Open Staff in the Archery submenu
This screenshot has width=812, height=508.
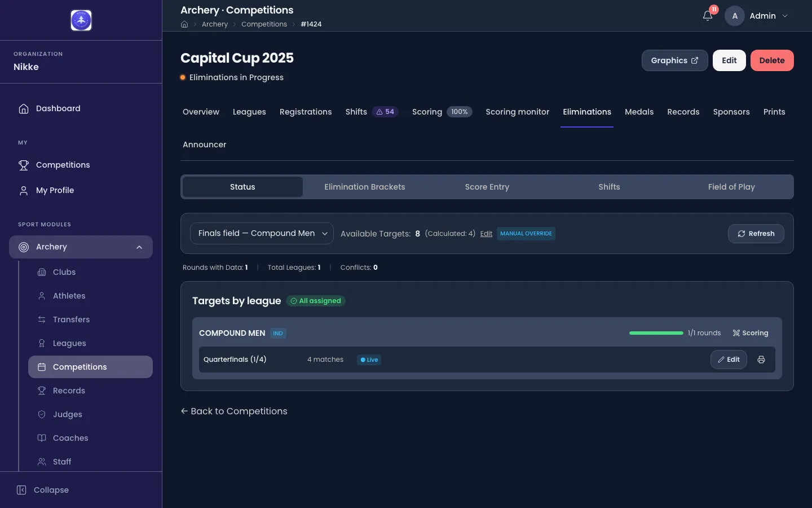point(90,462)
